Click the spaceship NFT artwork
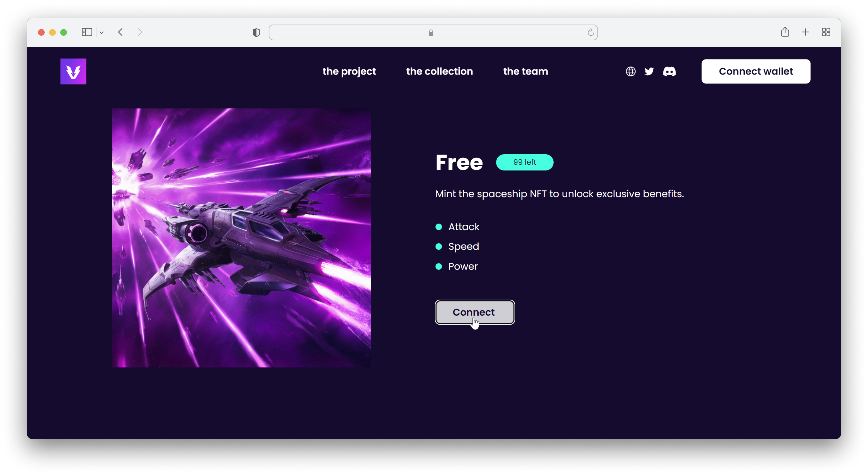This screenshot has height=475, width=868. 241,238
